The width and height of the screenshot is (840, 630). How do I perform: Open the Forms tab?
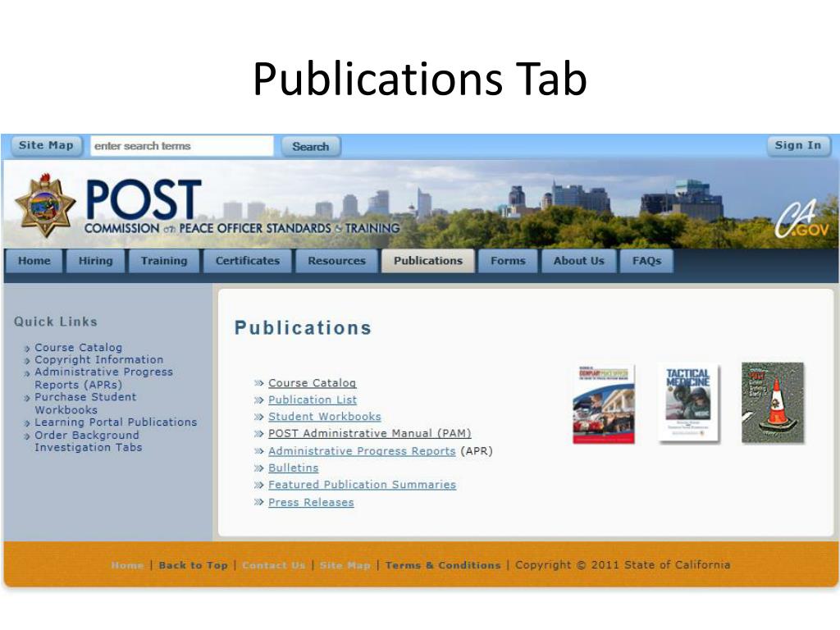click(508, 261)
